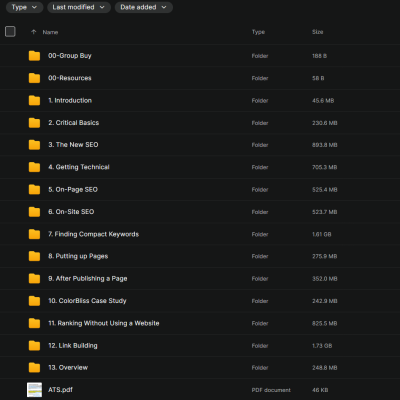
Task: Select the ATS.pdf file name
Action: pos(60,390)
